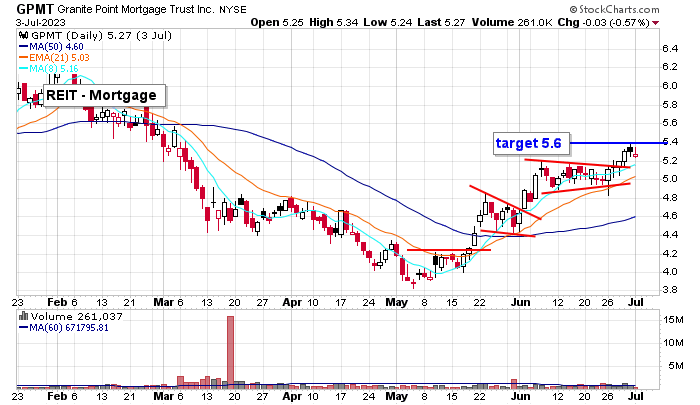Image resolution: width=700 pixels, height=405 pixels.
Task: Click the volume bars icon beside Volume 261,037
Action: (23, 317)
